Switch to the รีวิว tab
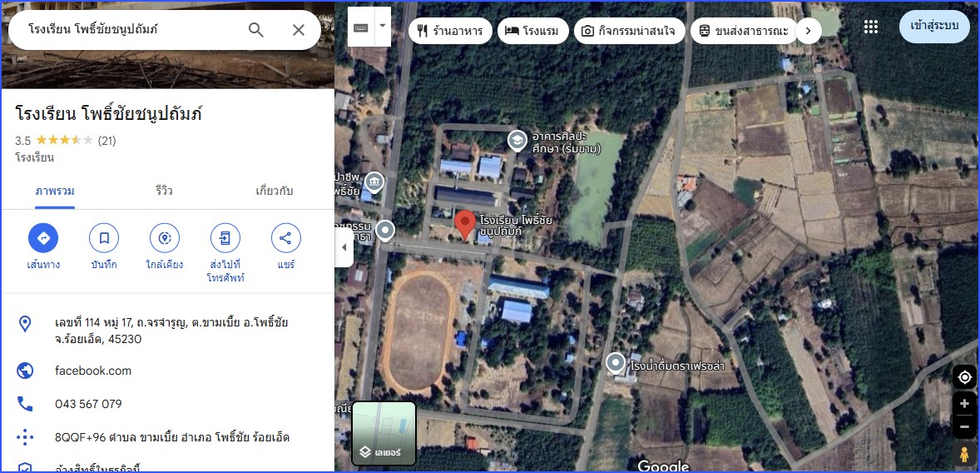 click(x=165, y=191)
